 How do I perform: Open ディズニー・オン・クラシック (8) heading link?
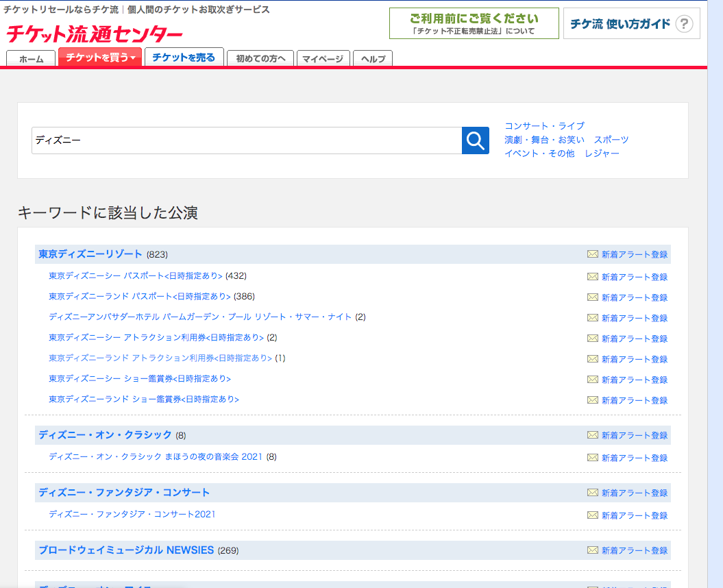pyautogui.click(x=105, y=435)
